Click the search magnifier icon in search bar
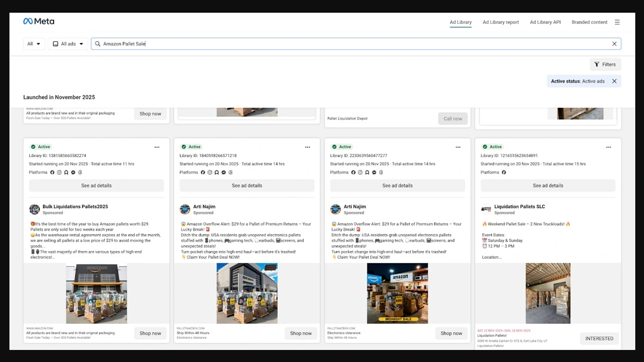The image size is (644, 362). tap(97, 44)
